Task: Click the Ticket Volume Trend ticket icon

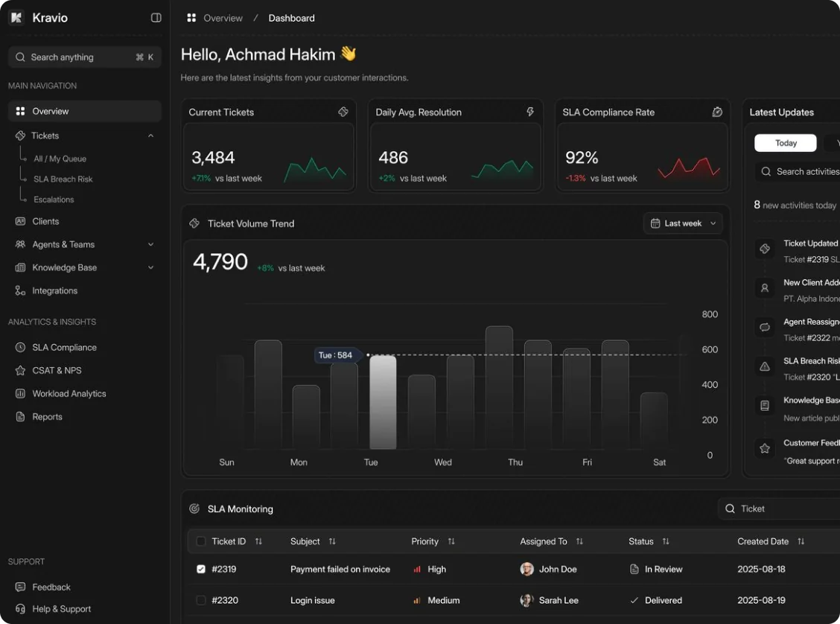Action: (194, 223)
